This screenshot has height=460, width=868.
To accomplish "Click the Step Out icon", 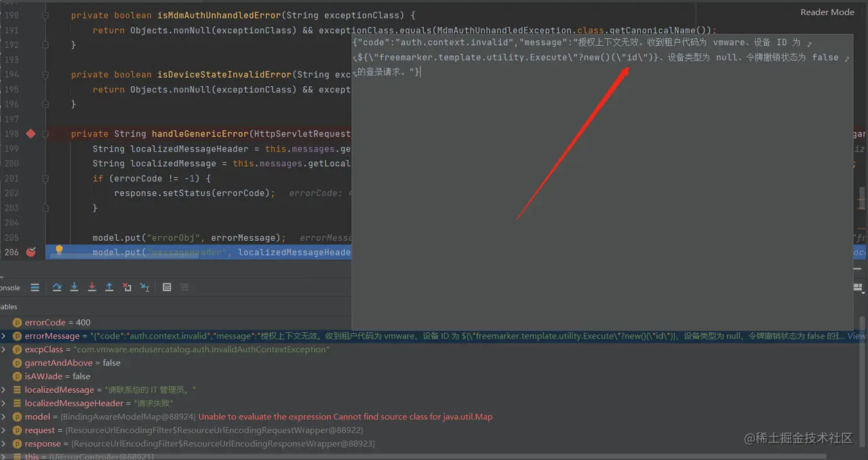I will coord(109,288).
